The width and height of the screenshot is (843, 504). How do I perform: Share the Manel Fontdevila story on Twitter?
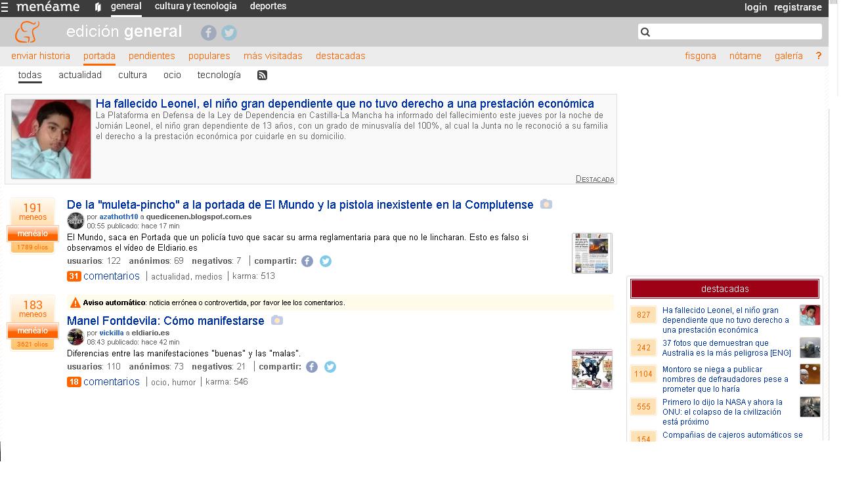(x=330, y=367)
